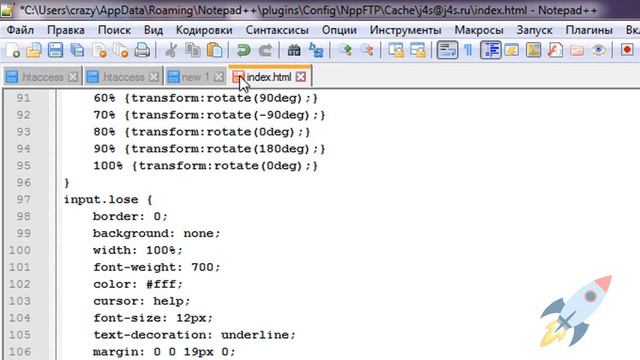
Task: Open the user defined language icon
Action: pos(512,50)
